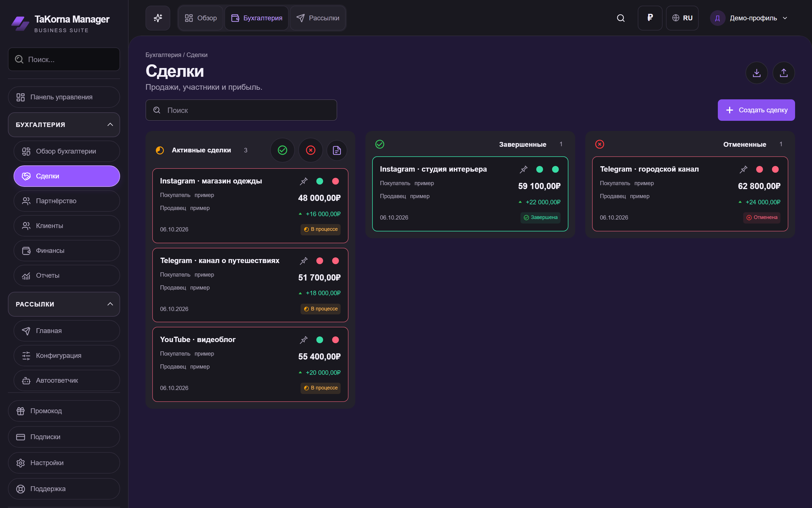Go to Автоответчик in the sidebar
The image size is (812, 508).
click(x=67, y=380)
